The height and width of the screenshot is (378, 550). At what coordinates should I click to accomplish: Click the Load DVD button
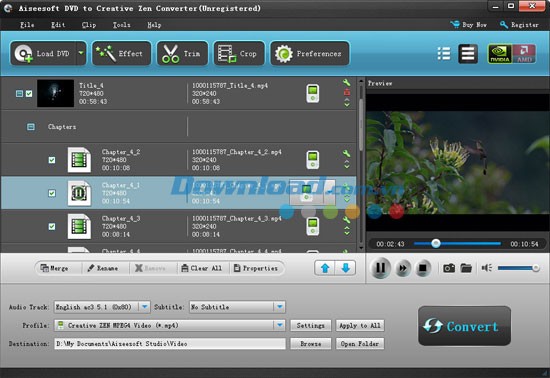(x=43, y=53)
